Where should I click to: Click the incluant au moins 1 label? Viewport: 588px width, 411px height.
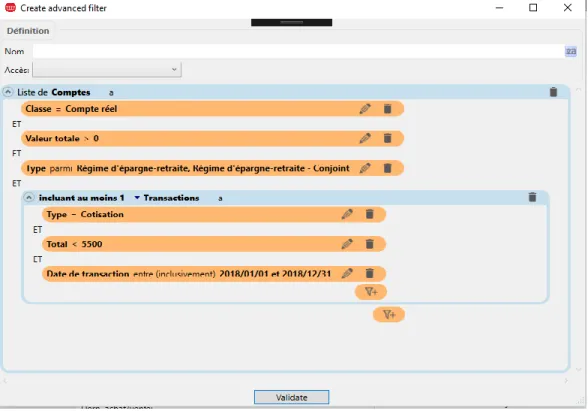click(81, 198)
